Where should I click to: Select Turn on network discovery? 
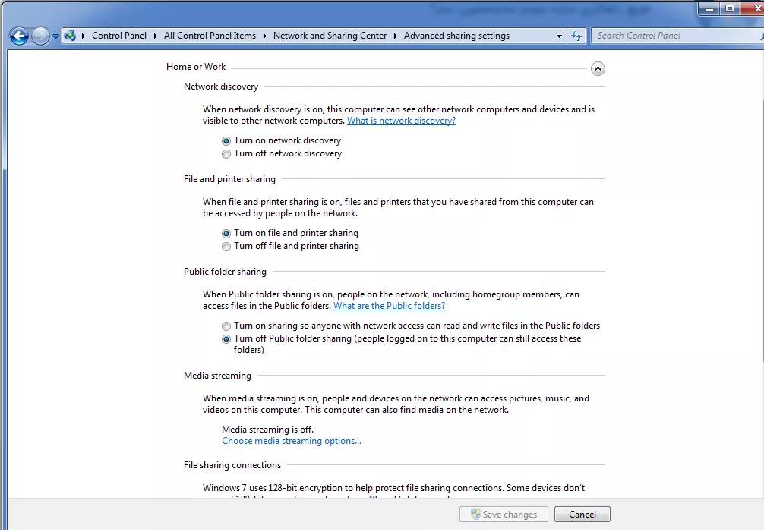click(226, 141)
